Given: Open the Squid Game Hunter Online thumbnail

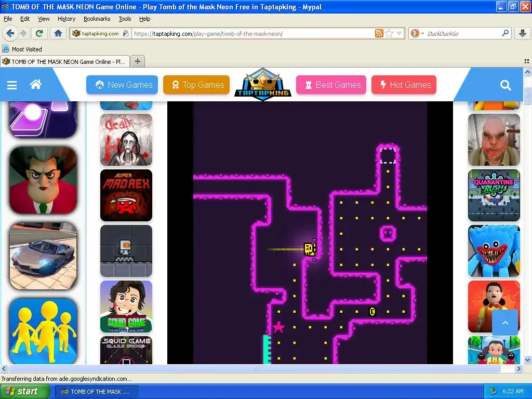Looking at the screenshot, I should click(126, 307).
